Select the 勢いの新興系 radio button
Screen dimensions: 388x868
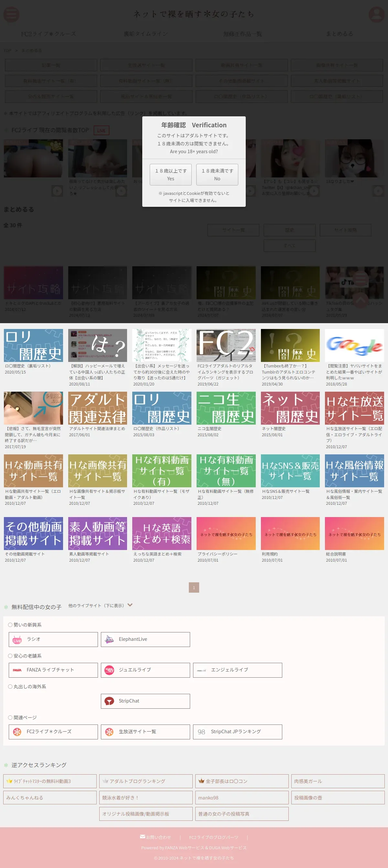click(x=10, y=625)
